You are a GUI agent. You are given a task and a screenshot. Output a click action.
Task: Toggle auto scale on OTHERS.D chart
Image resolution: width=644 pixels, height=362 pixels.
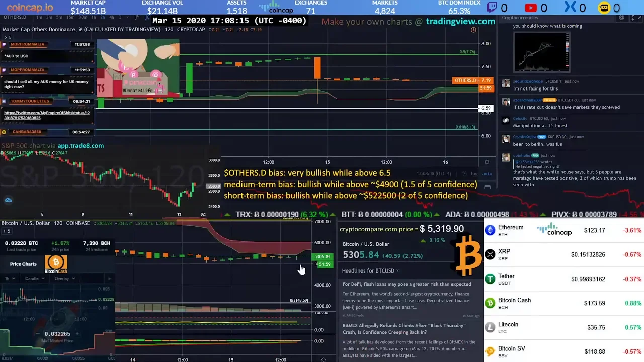coord(487,174)
